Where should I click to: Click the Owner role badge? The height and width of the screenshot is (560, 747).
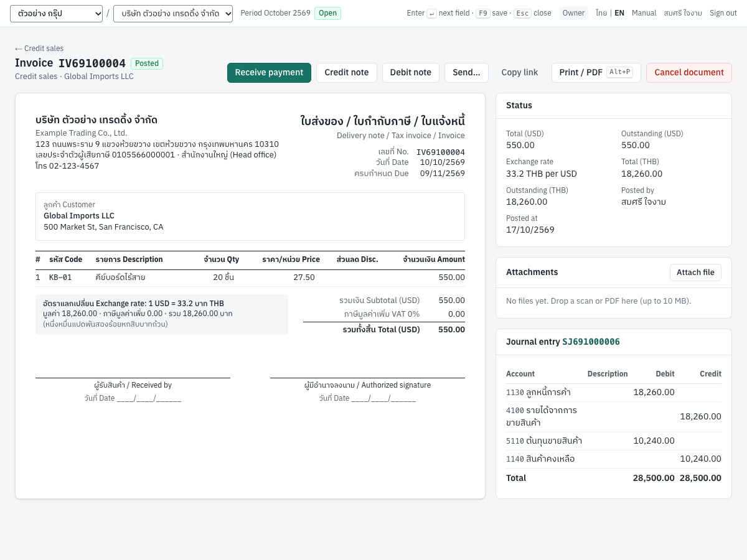click(573, 13)
